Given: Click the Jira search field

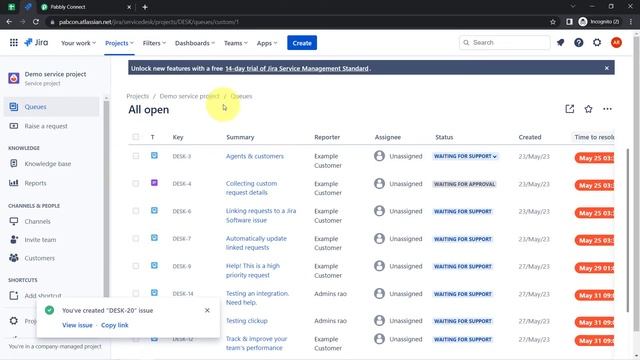Looking at the screenshot, I should 504,42.
